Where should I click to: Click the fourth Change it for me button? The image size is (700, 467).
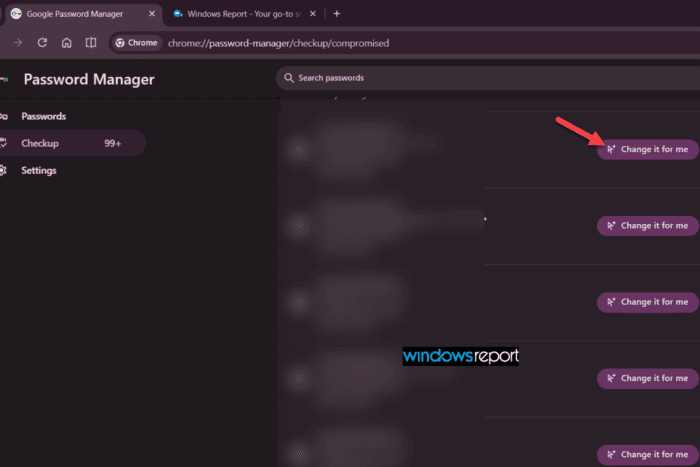click(648, 379)
